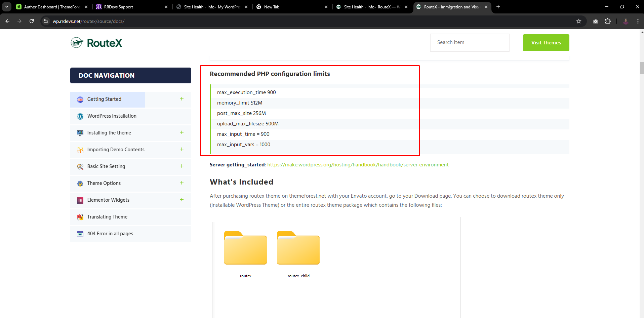Screen dimensions: 644x318
Task: Switch to Site Health RouteX tab
Action: click(x=371, y=7)
